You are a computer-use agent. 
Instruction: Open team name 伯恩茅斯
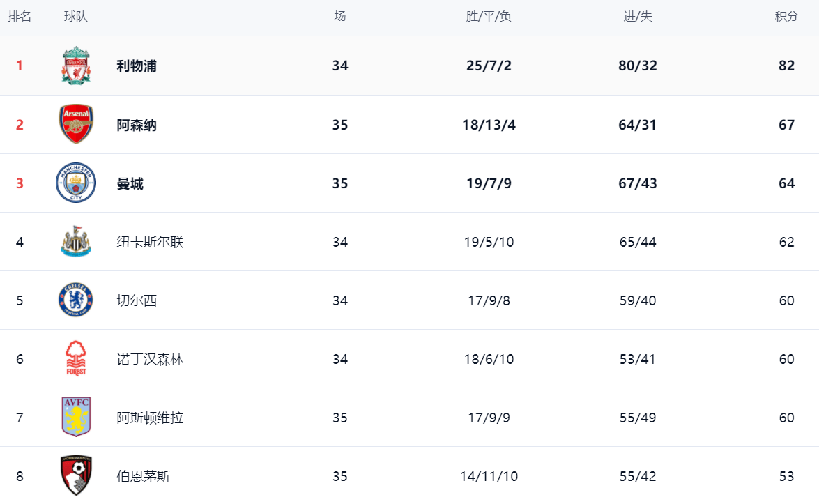[144, 476]
